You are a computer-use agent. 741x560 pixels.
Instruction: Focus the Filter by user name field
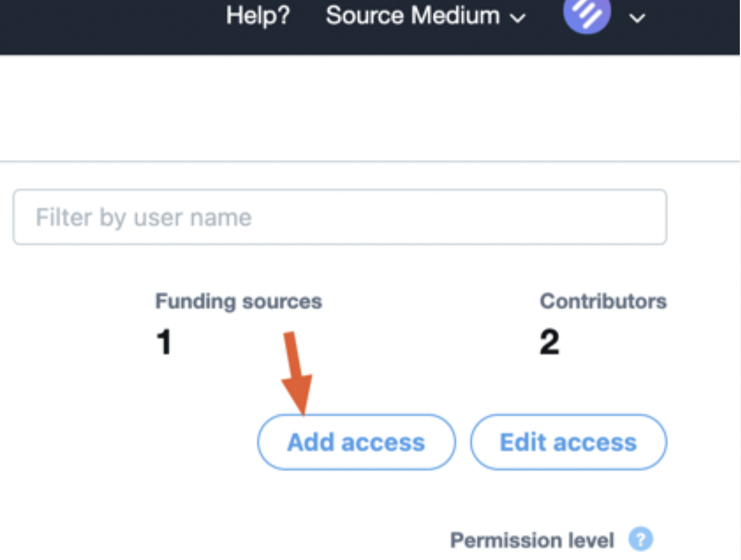pyautogui.click(x=339, y=217)
